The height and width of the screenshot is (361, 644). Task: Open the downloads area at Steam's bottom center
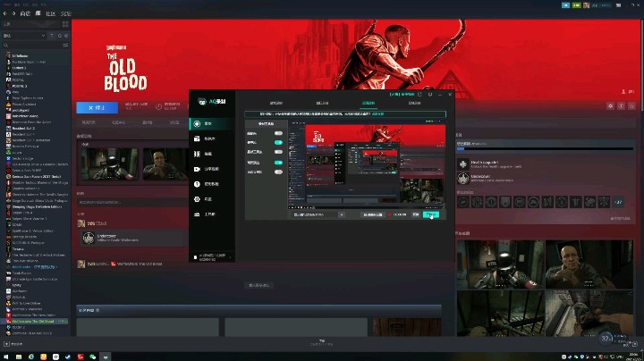click(x=322, y=342)
